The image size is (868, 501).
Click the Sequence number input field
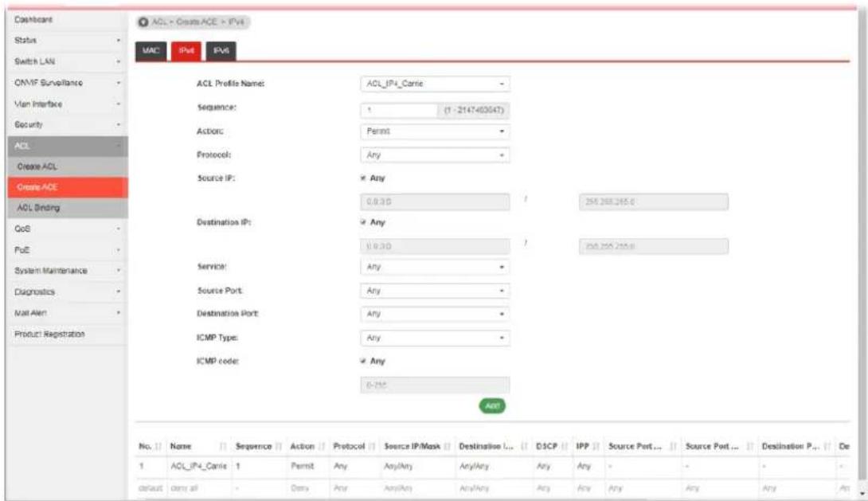tap(399, 110)
